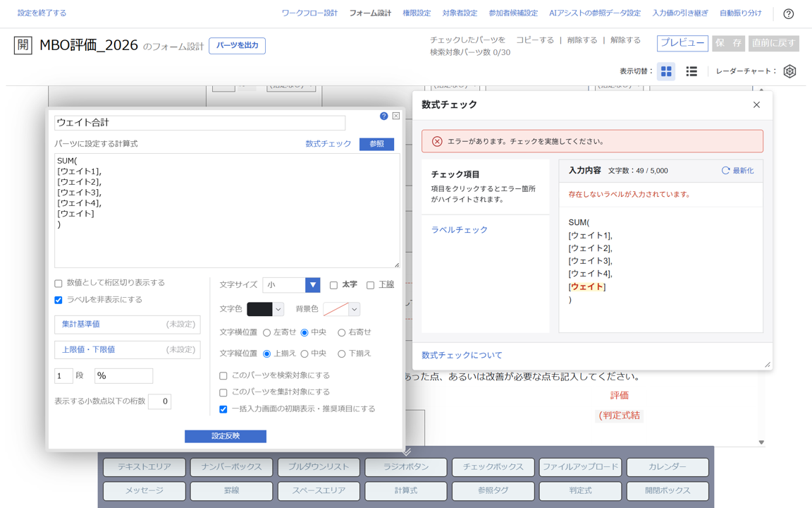Open ワークフロー設計 tab

coord(309,13)
